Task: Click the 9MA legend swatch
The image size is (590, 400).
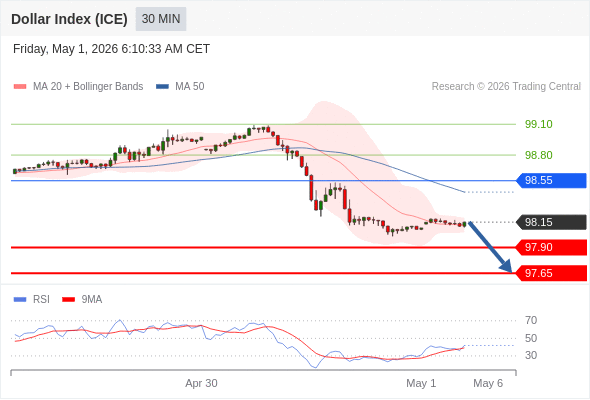Action: pyautogui.click(x=68, y=300)
